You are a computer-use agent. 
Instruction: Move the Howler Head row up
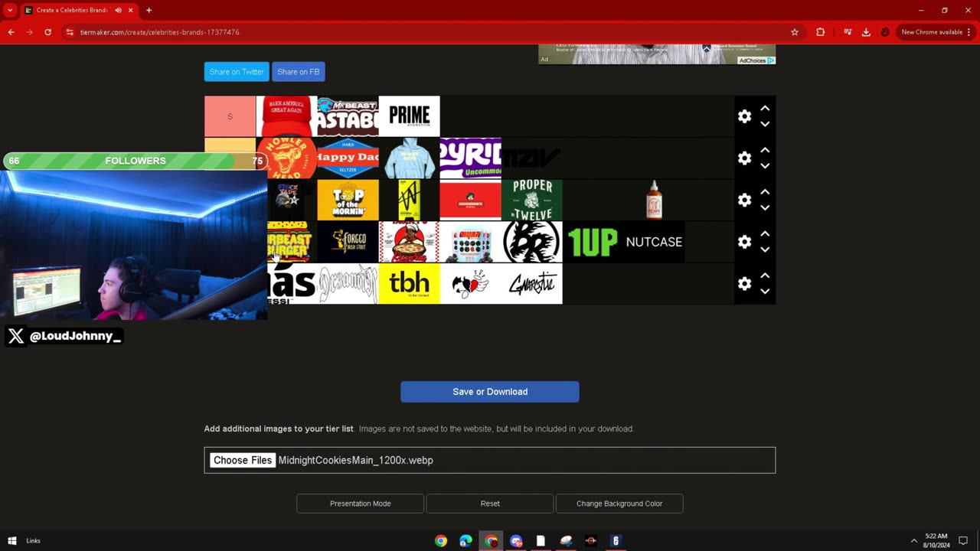tap(765, 150)
